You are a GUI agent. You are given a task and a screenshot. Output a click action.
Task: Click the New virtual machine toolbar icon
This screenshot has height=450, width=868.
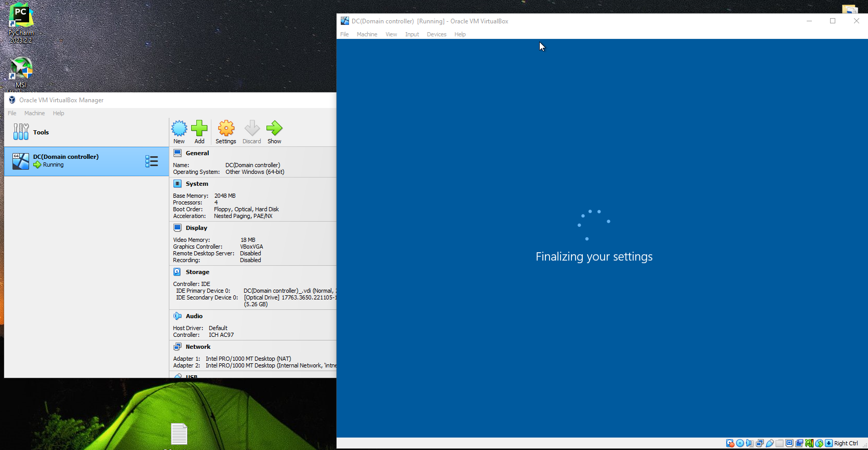click(179, 128)
